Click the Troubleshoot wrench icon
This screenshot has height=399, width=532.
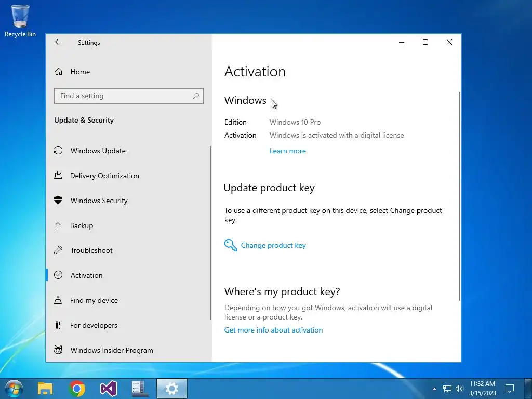tap(58, 250)
